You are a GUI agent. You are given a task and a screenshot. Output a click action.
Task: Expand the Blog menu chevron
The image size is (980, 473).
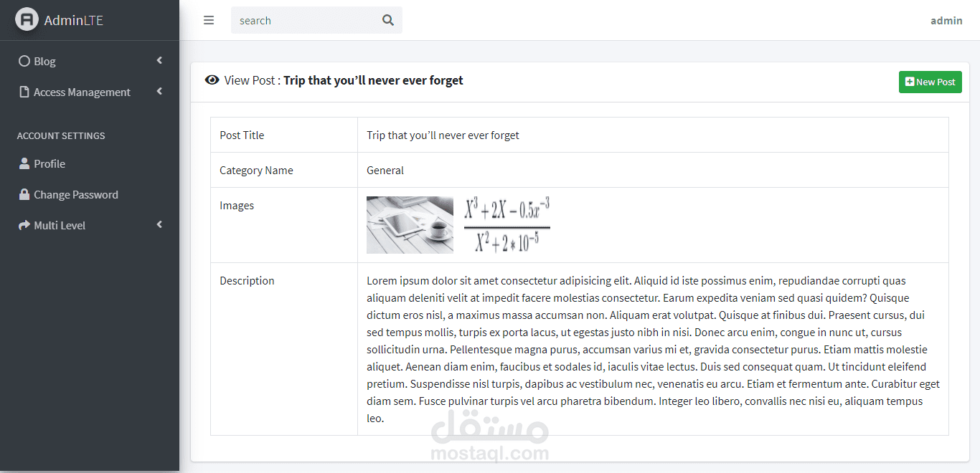tap(159, 61)
